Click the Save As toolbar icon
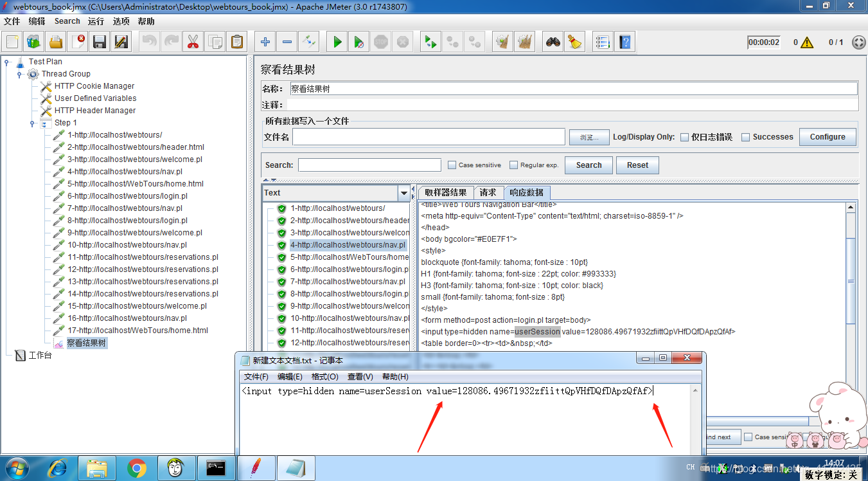 (x=121, y=42)
